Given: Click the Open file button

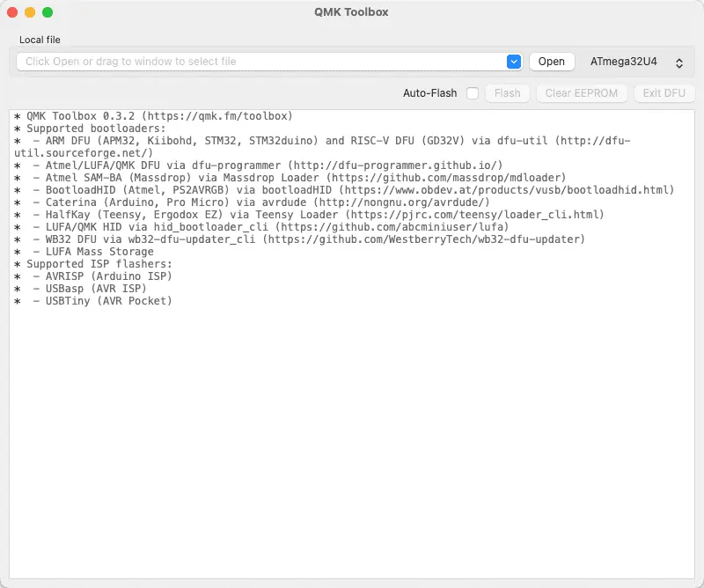Looking at the screenshot, I should pos(552,62).
